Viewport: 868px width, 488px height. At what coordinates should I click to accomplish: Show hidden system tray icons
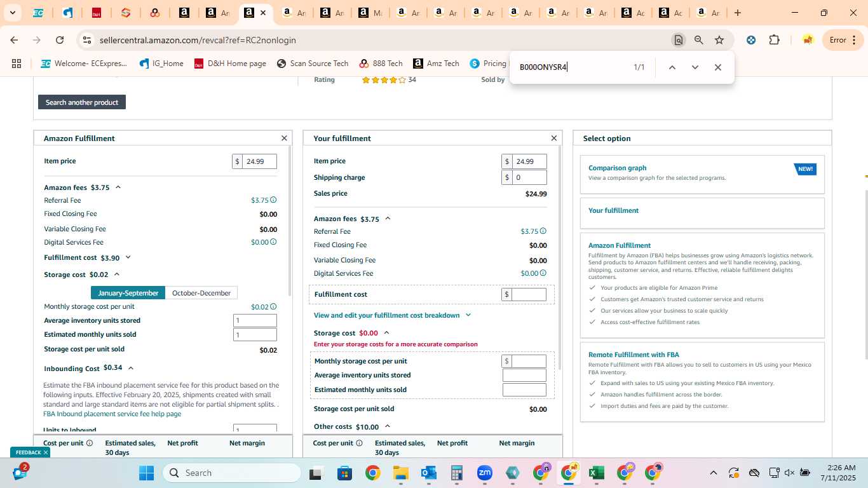[x=713, y=473]
